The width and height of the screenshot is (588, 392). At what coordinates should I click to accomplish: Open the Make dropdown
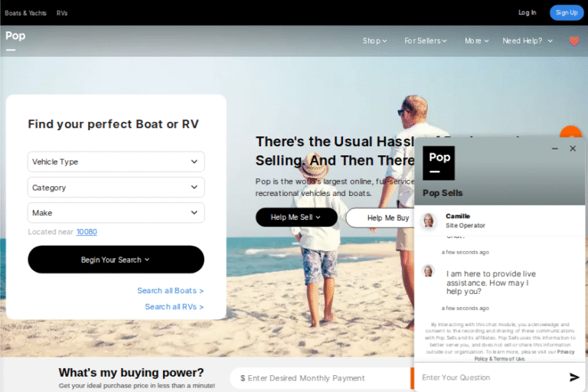point(116,213)
